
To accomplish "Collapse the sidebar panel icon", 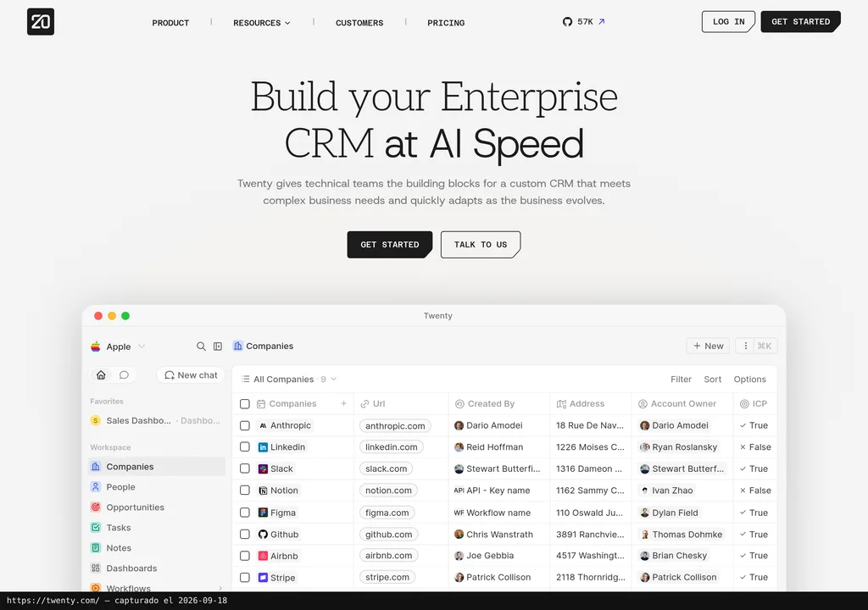I will 218,346.
